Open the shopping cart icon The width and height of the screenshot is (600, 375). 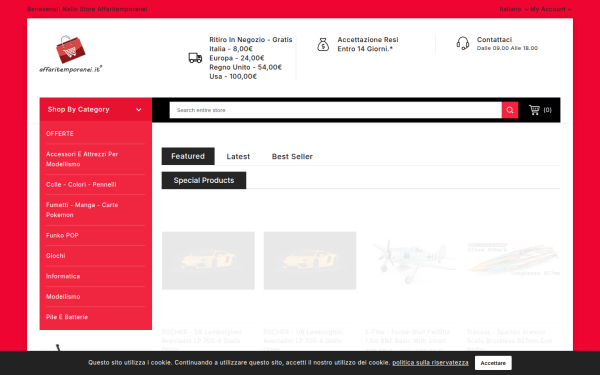tap(534, 110)
